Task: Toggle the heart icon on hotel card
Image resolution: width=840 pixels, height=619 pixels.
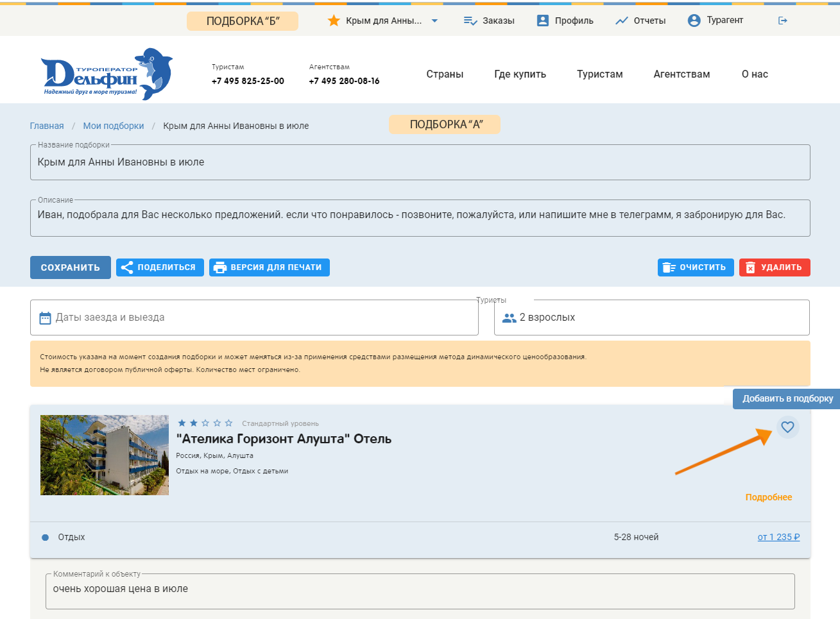Action: pos(787,427)
